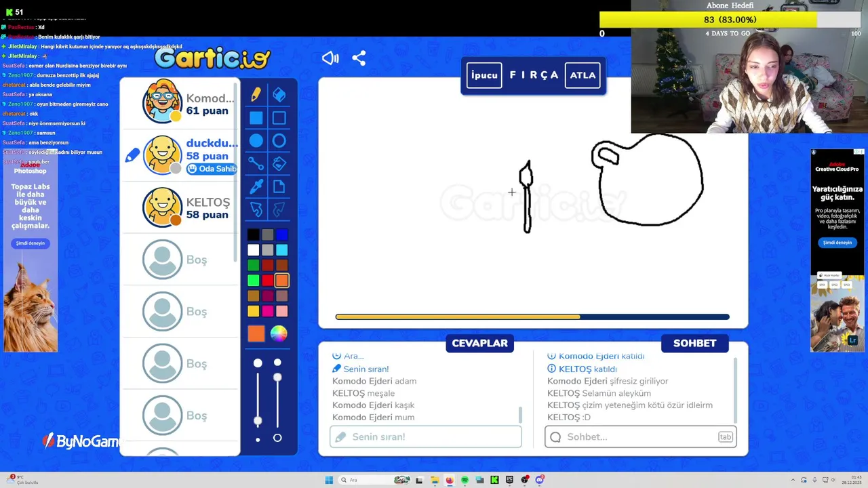Open the Kick app in the taskbar

(x=494, y=480)
